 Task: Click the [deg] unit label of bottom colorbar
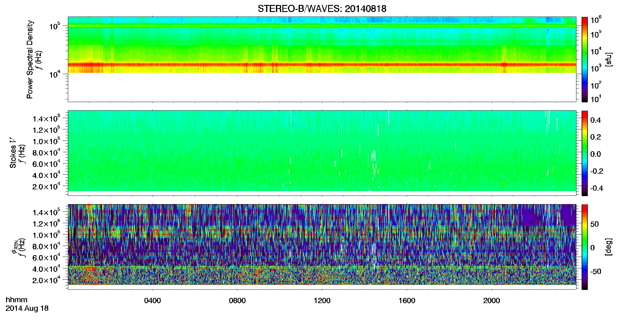[608, 247]
